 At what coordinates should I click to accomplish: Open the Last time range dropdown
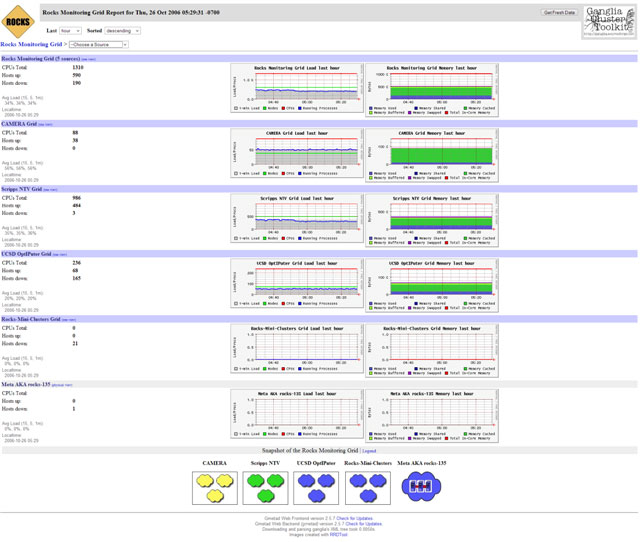(x=70, y=31)
